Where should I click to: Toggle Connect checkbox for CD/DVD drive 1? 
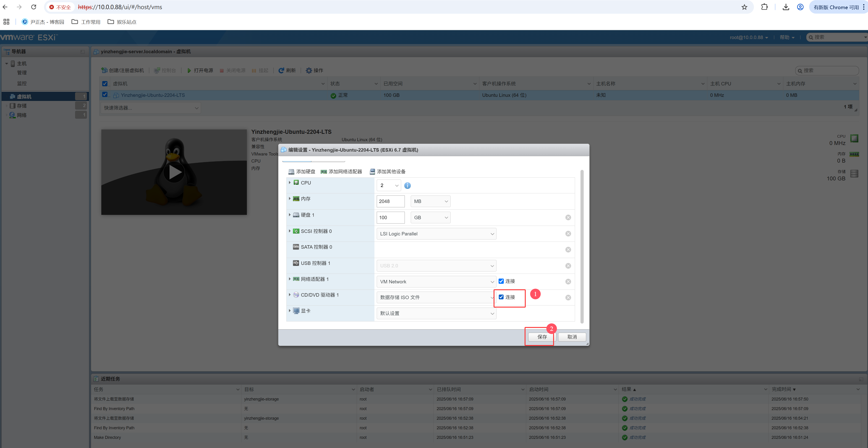coord(501,297)
